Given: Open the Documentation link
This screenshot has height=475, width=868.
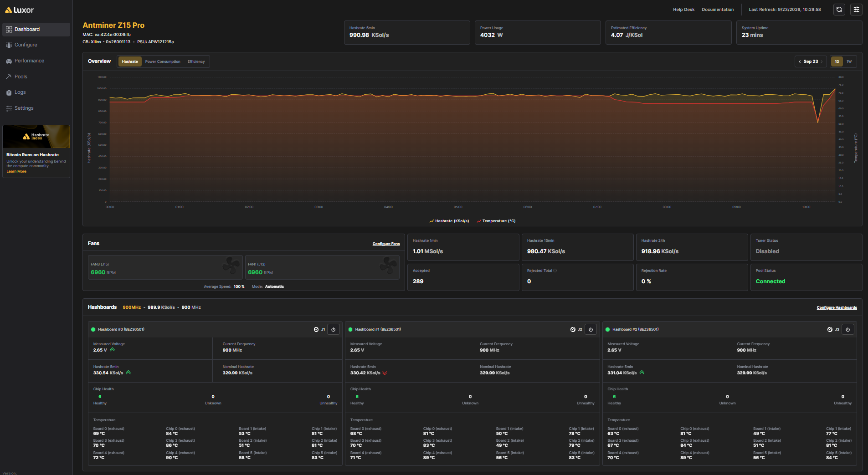Looking at the screenshot, I should pyautogui.click(x=718, y=10).
